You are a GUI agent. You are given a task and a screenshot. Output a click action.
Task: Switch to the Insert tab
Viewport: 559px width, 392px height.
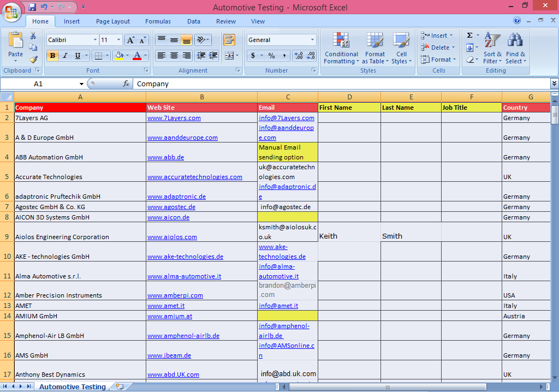pos(72,21)
